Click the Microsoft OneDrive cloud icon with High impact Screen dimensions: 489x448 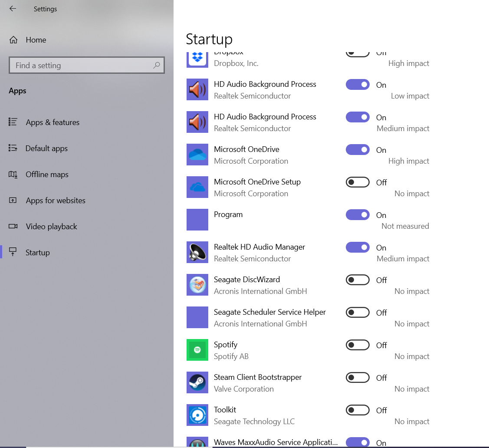(197, 155)
